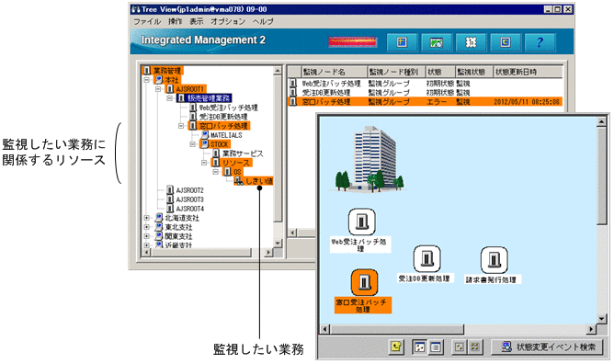Click the 監視ノード名 column header
Image resolution: width=614 pixels, height=364 pixels.
334,72
